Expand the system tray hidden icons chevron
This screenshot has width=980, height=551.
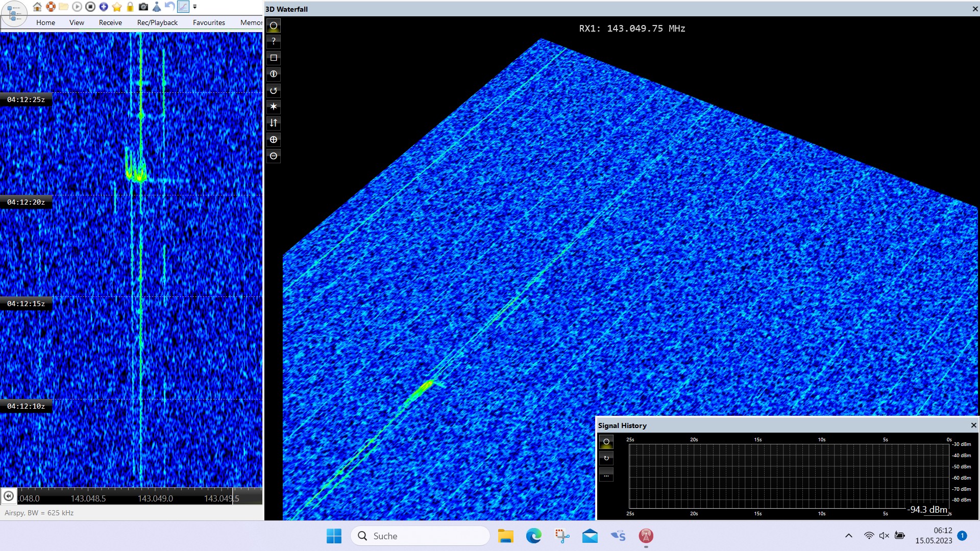849,536
